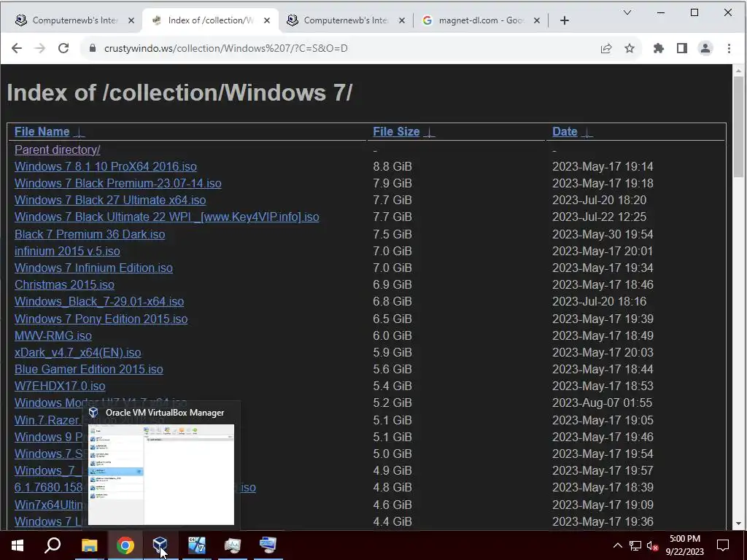This screenshot has width=747, height=560.
Task: Click the VirtualBox taskbar icon
Action: click(160, 544)
